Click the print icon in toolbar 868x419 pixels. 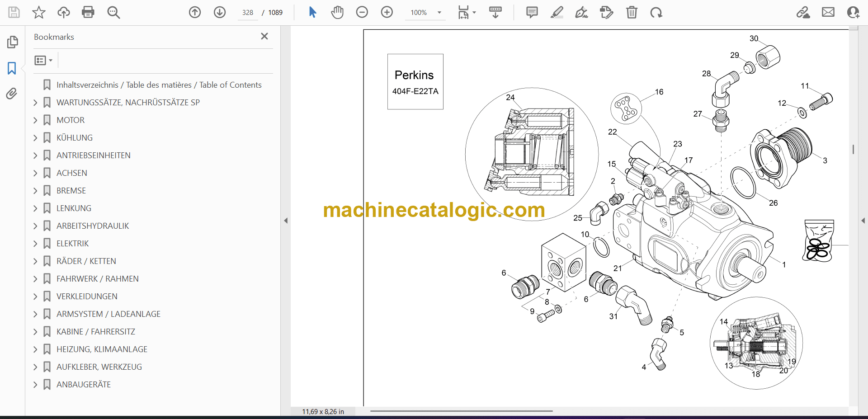88,12
